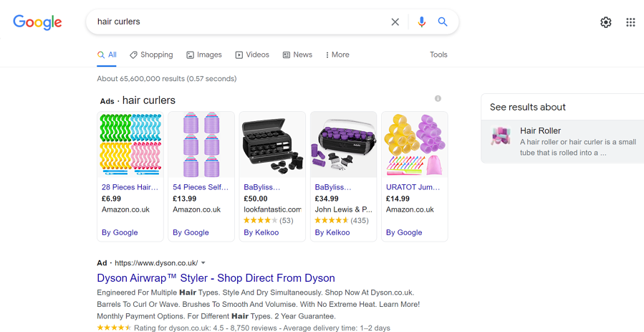Start voice search with the microphone icon
Screen dimensions: 644x332
click(421, 22)
